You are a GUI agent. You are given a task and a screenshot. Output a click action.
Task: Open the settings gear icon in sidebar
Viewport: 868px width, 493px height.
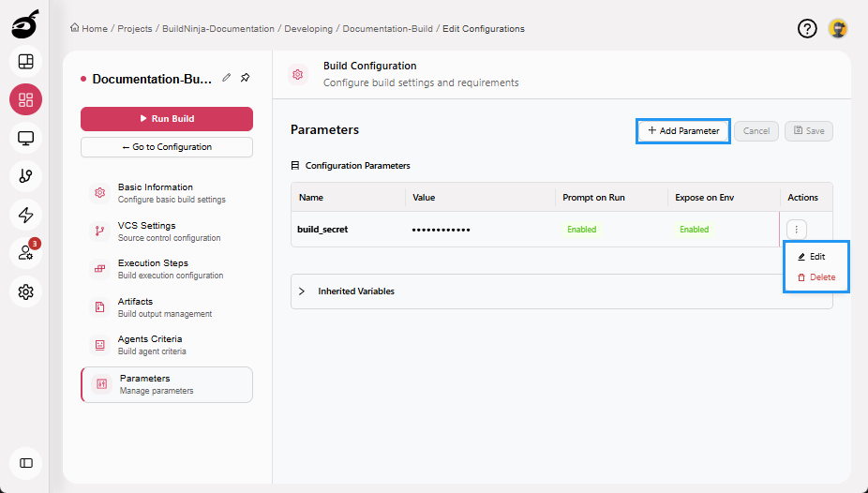point(25,291)
